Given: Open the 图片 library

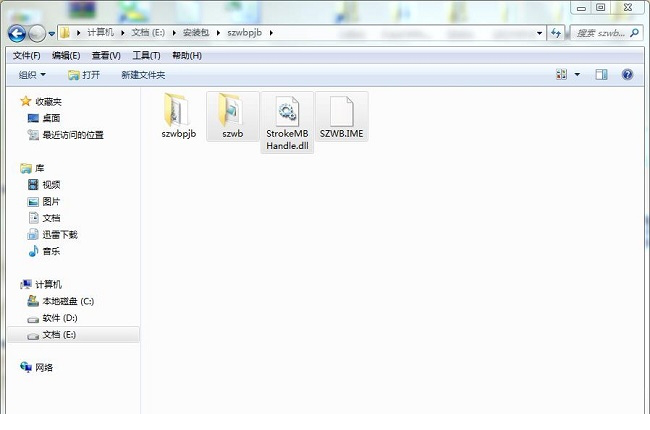Looking at the screenshot, I should 51,202.
